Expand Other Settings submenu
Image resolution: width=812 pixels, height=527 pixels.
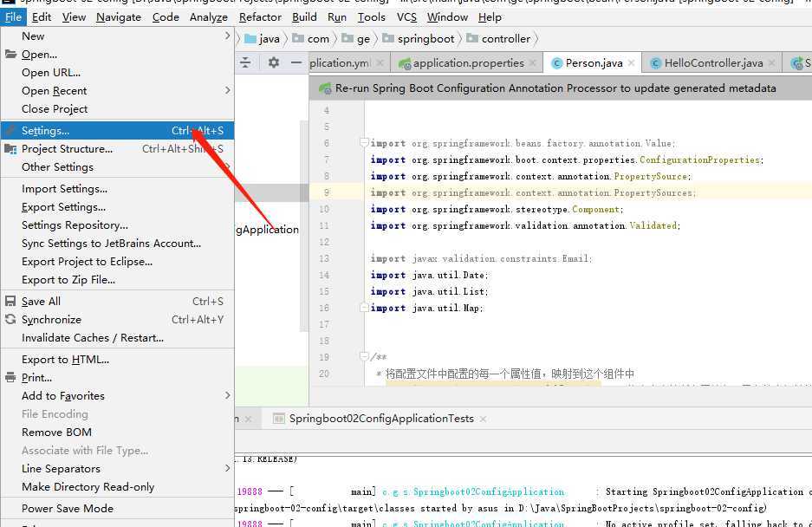(x=118, y=167)
